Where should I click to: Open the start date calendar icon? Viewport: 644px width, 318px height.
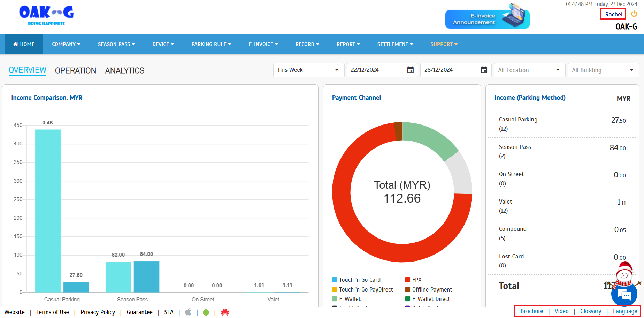tap(411, 70)
